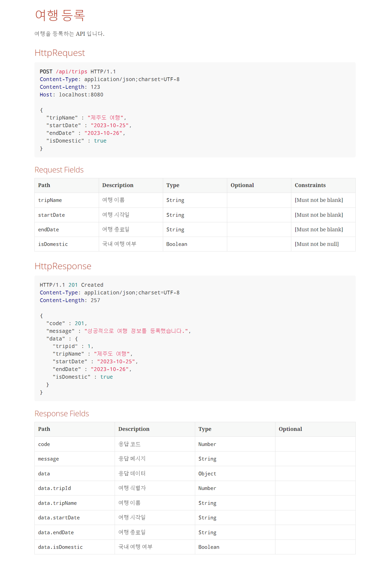
Task: Click the endDate cell in Request Fields
Action: point(67,229)
